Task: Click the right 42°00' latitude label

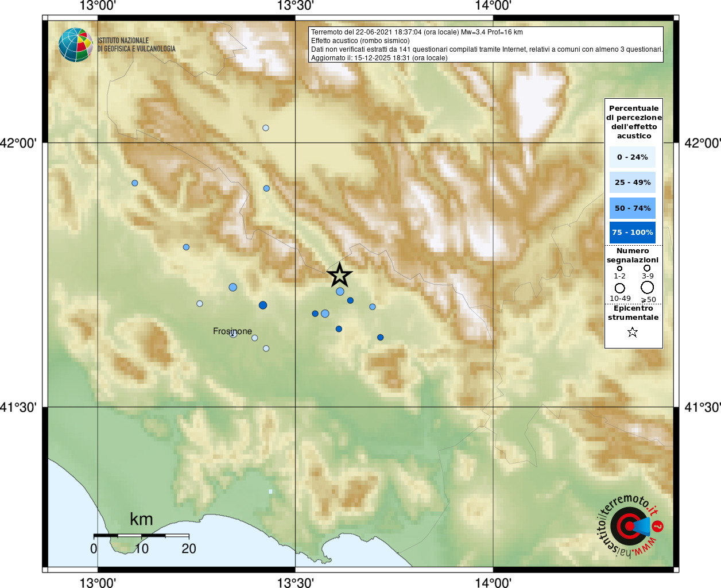Action: click(x=703, y=143)
